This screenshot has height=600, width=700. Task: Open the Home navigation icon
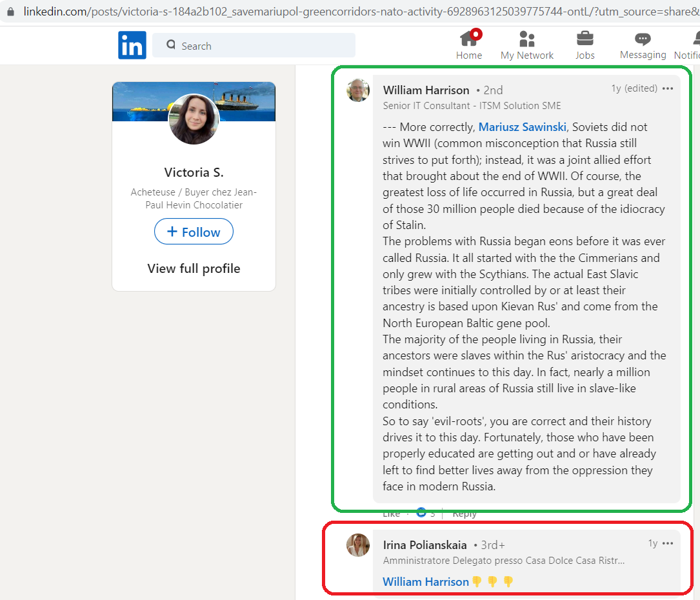pos(470,39)
